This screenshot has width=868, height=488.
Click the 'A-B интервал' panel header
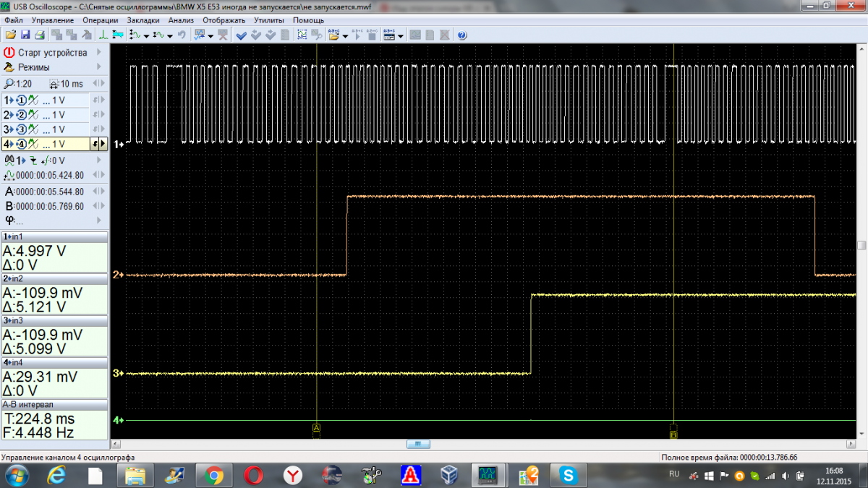click(x=54, y=405)
